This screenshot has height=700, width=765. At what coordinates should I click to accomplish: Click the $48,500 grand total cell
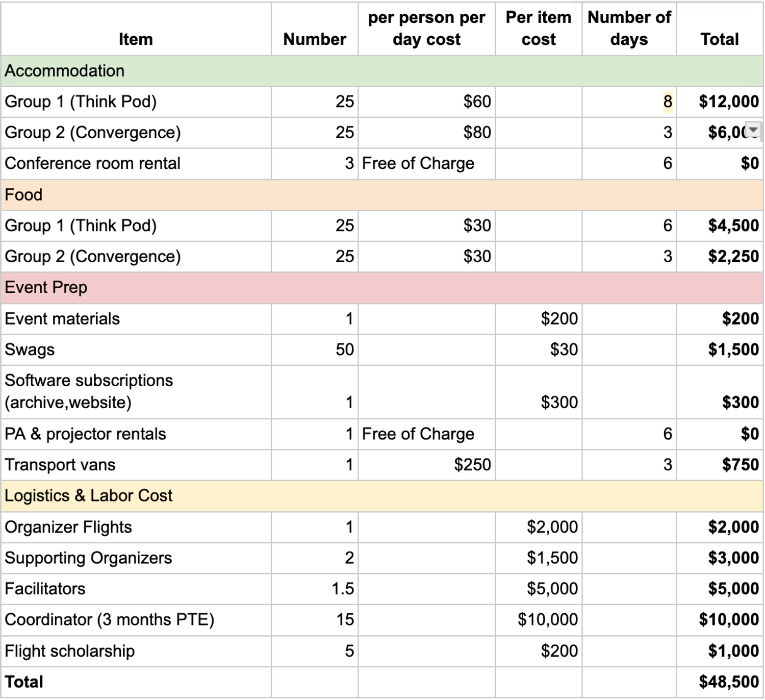pos(728,682)
